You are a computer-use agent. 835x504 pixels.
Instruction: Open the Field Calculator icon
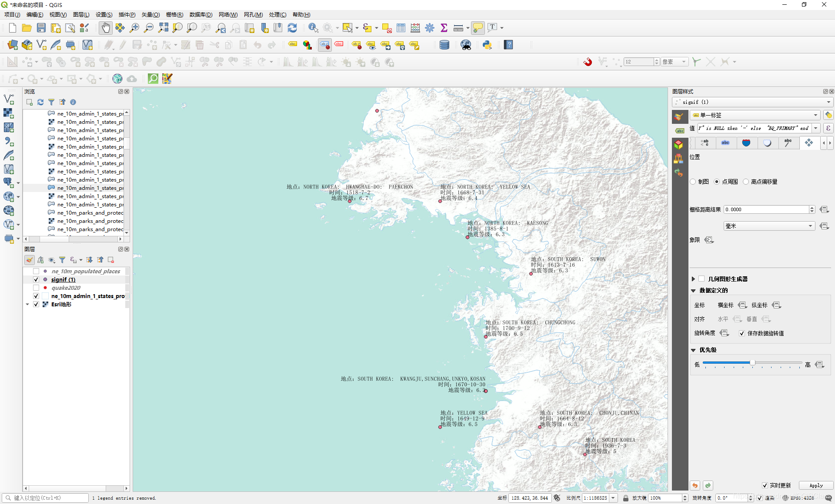click(x=415, y=28)
